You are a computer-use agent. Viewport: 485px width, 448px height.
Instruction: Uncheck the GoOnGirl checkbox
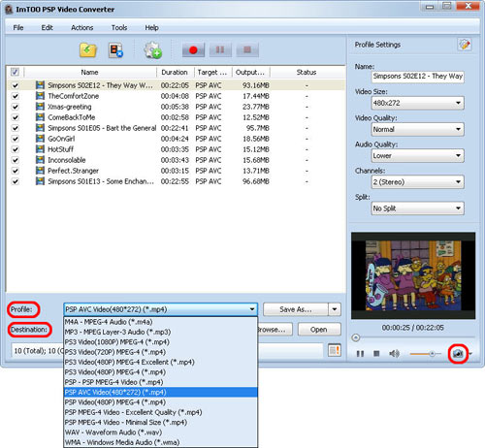point(15,139)
